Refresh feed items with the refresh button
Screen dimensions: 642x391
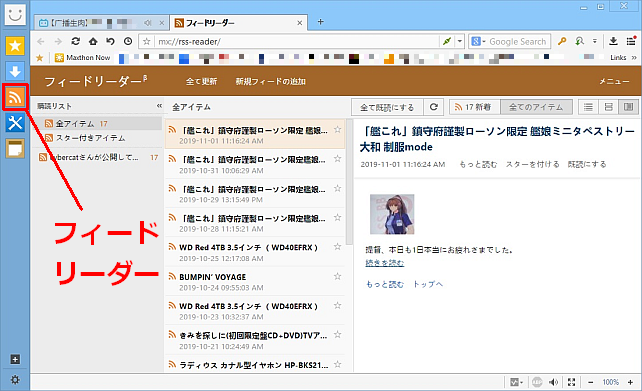(x=434, y=107)
